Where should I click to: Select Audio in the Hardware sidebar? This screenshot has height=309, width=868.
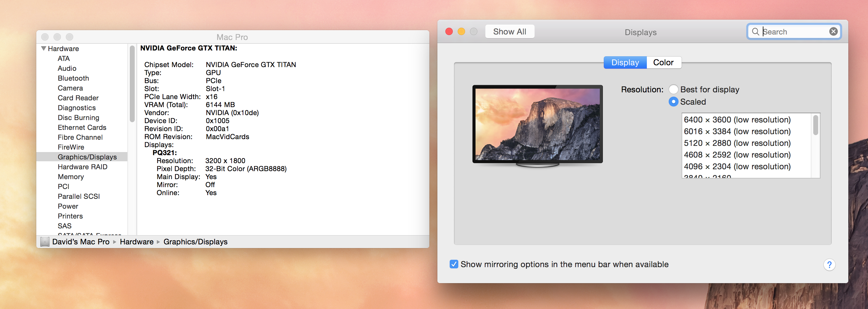point(67,69)
